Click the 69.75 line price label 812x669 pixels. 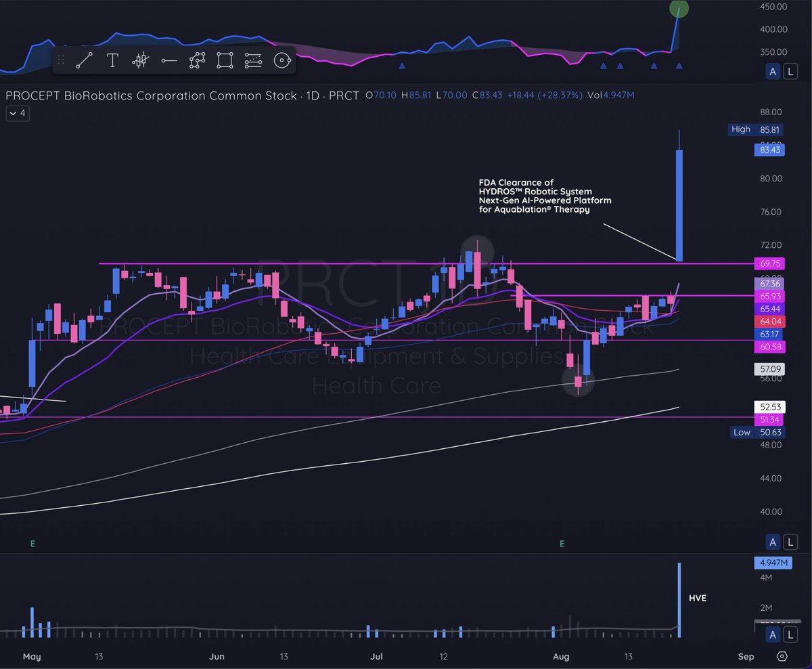point(769,263)
